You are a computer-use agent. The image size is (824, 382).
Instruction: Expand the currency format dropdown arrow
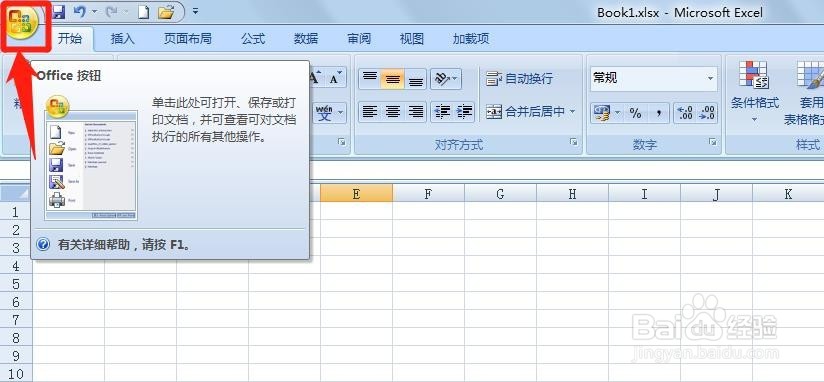[618, 112]
